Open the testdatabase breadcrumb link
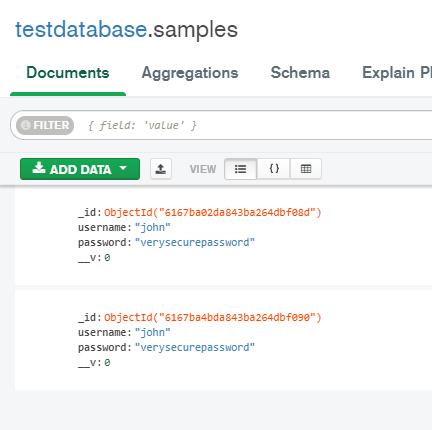The image size is (432, 430). 81,29
